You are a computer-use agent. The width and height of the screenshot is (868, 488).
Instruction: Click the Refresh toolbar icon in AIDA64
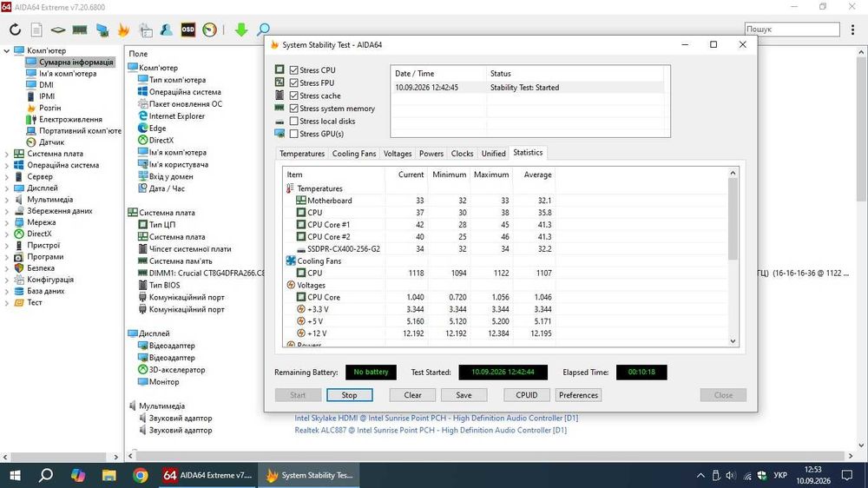[15, 30]
